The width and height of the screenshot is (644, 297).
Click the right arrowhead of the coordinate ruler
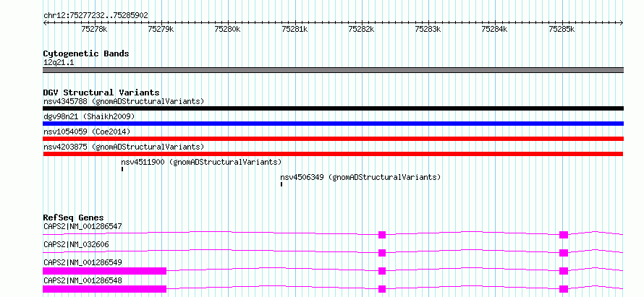622,23
